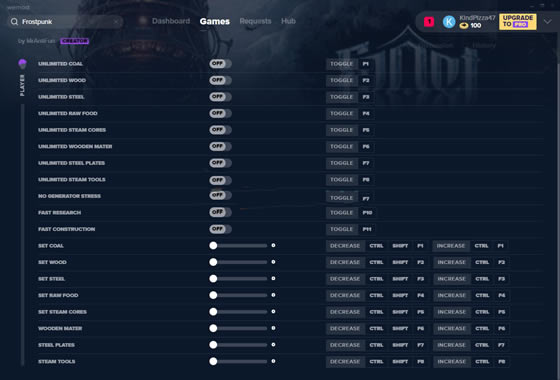
Task: Clear the Frostpunk search text
Action: click(116, 22)
